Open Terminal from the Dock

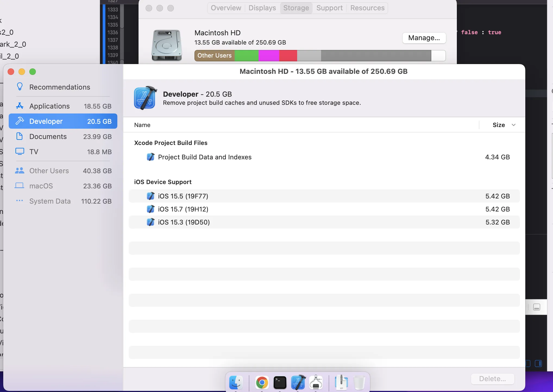[280, 382]
